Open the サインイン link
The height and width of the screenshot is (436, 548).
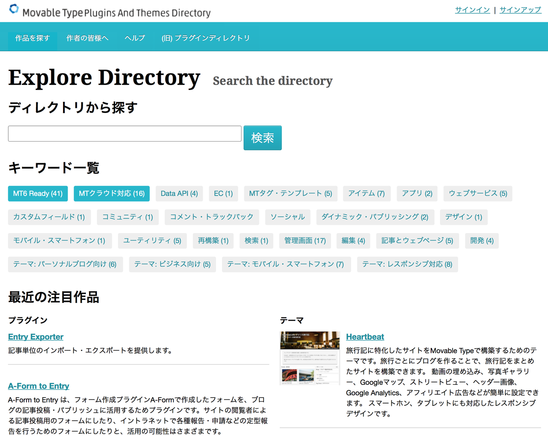click(472, 10)
